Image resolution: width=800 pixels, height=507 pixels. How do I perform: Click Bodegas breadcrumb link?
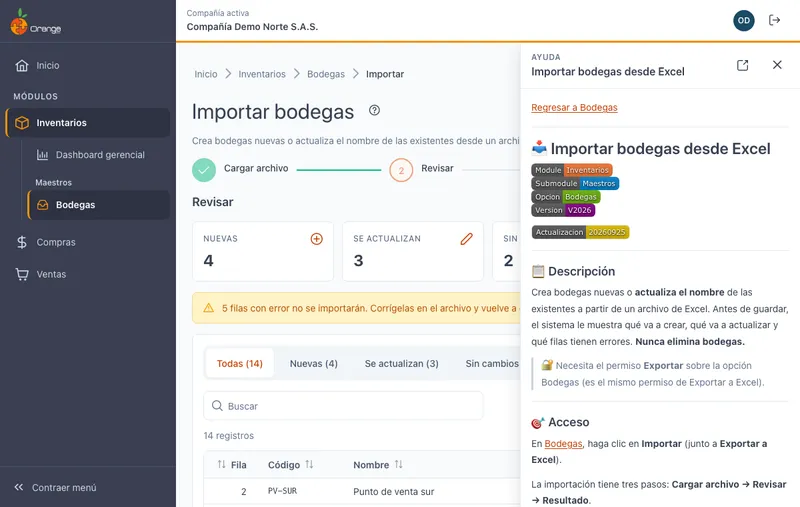(326, 74)
